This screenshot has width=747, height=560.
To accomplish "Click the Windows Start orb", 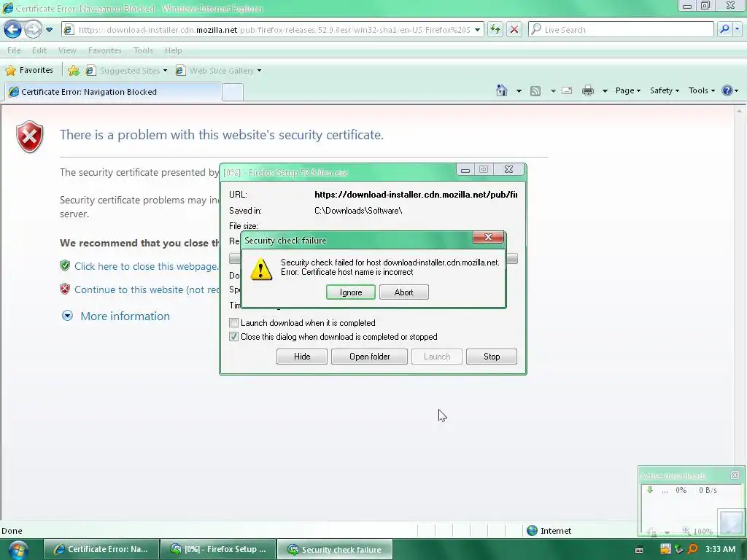I will [x=18, y=550].
